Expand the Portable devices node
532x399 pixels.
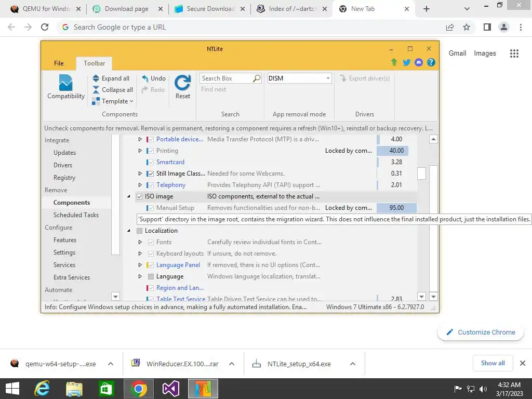tap(140, 139)
